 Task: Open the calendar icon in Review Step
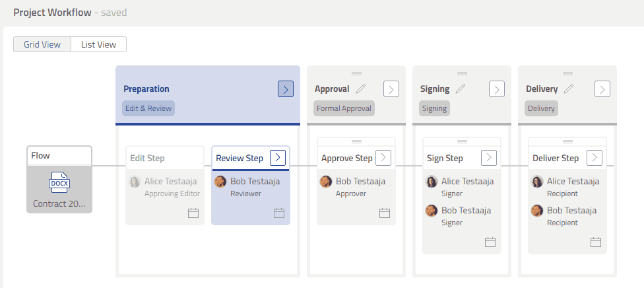point(279,213)
